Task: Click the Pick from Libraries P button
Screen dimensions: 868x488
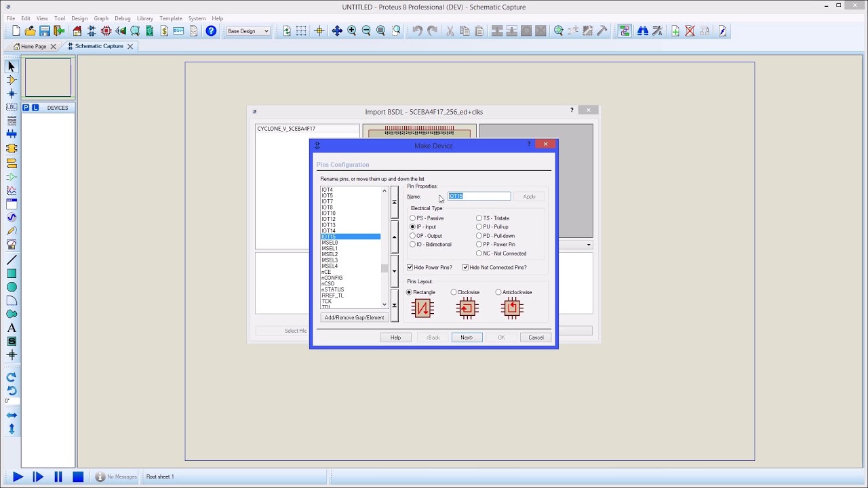Action: pos(26,108)
